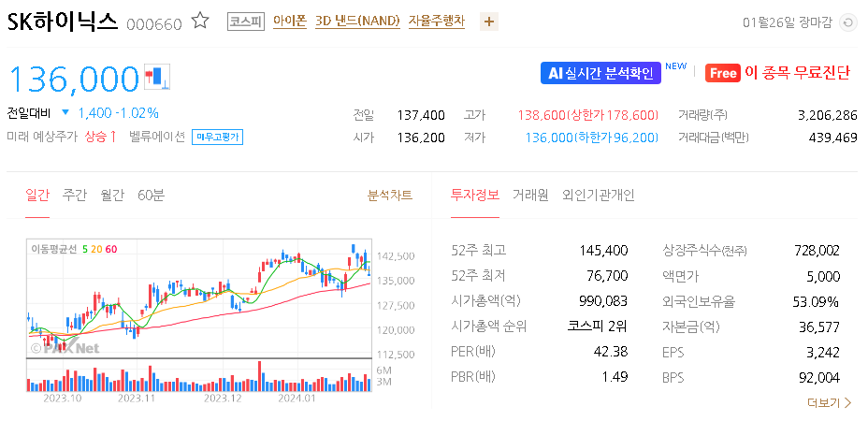Click the 52주 최저 value 76,700
This screenshot has height=421, width=868.
(607, 276)
